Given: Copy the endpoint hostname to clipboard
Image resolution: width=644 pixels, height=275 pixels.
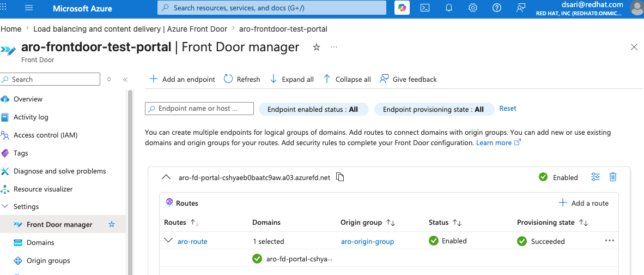Looking at the screenshot, I should (x=339, y=177).
